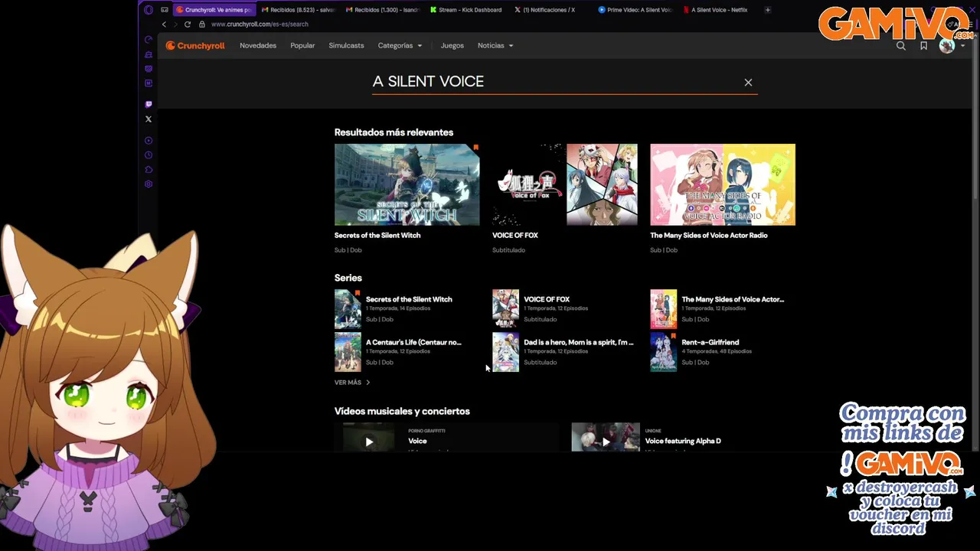Open The Many Sides of Voice Actor series row
980x551 pixels.
pyautogui.click(x=723, y=309)
